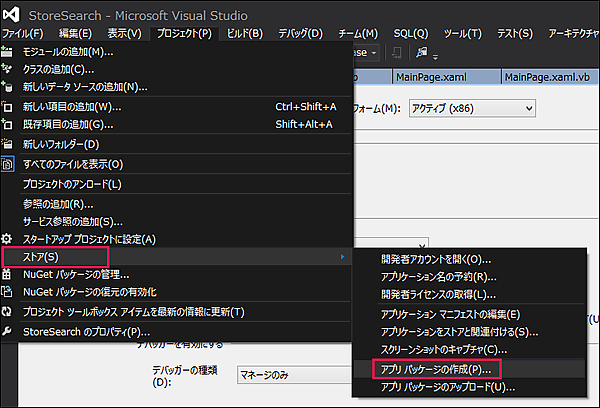The height and width of the screenshot is (408, 600).
Task: Open the ストア(S) menu entry
Action: (176, 256)
